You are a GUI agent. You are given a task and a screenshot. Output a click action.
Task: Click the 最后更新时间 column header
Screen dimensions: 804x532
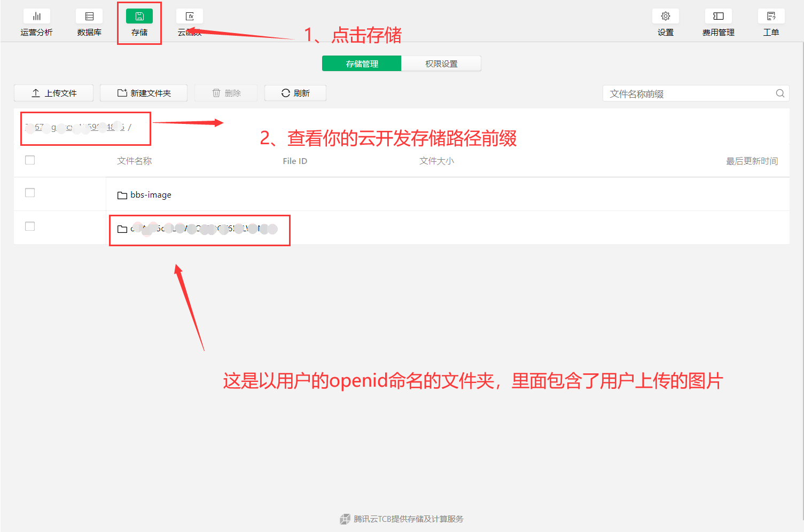click(752, 161)
